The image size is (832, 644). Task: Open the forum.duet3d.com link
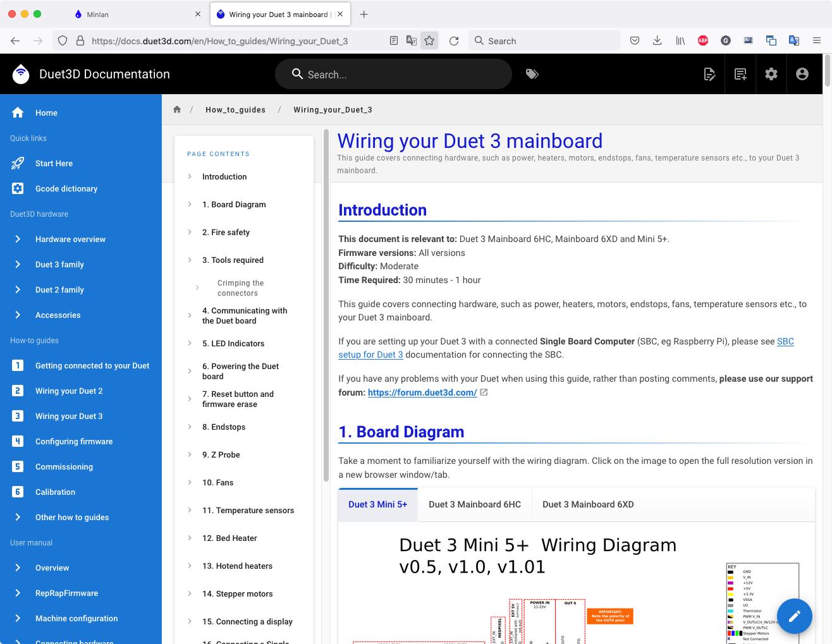422,392
